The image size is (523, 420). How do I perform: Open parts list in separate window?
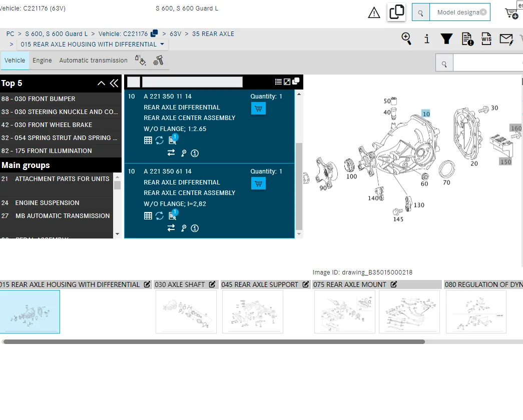click(296, 81)
